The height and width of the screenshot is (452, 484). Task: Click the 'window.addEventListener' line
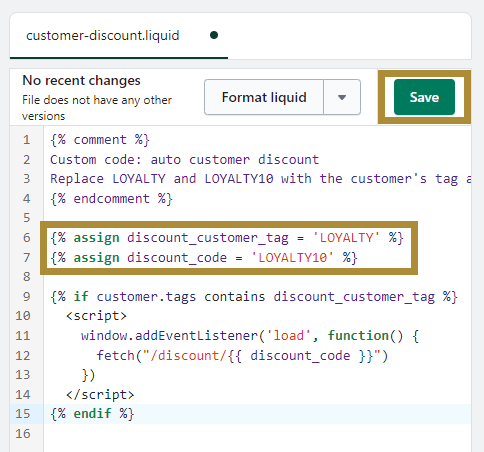pos(250,335)
